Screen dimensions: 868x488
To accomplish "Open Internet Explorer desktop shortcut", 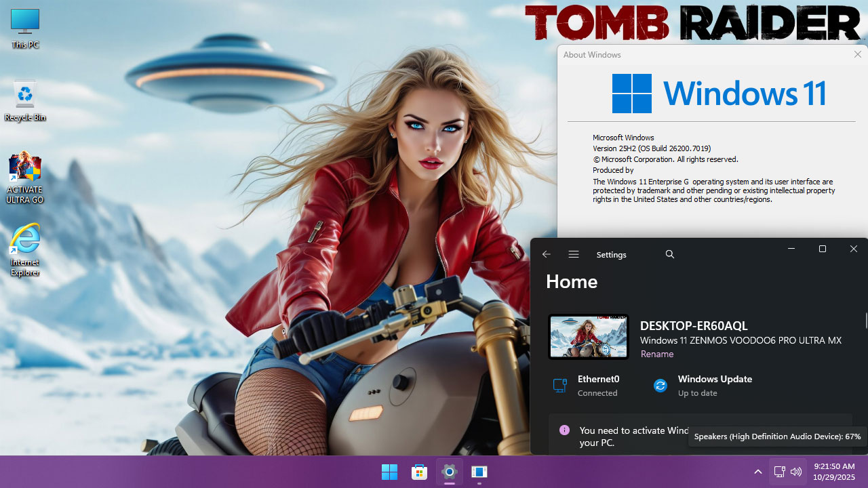I will [25, 251].
